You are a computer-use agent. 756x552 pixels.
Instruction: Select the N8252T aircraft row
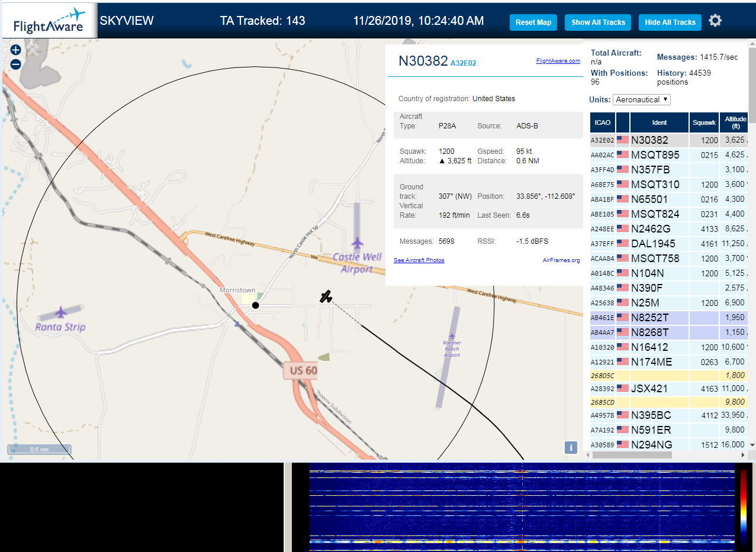click(669, 318)
